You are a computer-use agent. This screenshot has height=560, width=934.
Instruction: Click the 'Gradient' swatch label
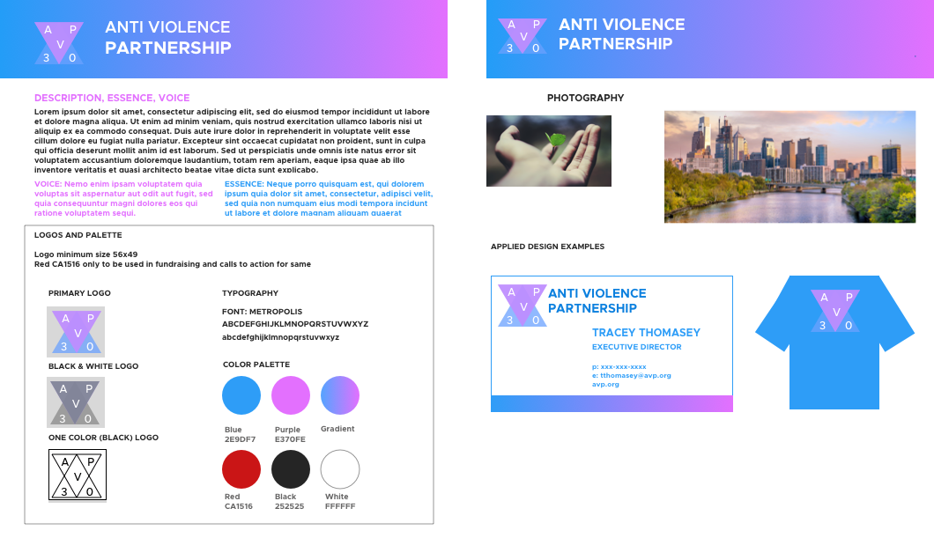pyautogui.click(x=337, y=429)
